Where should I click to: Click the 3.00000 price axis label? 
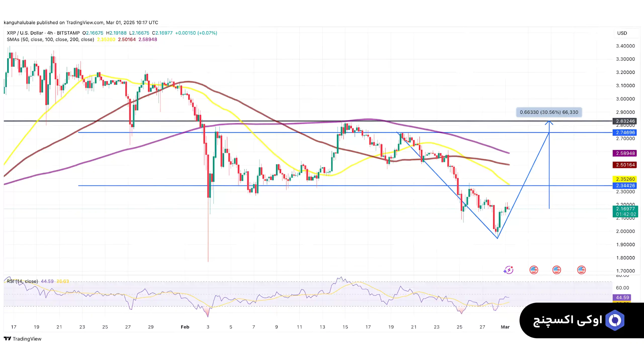tap(625, 99)
